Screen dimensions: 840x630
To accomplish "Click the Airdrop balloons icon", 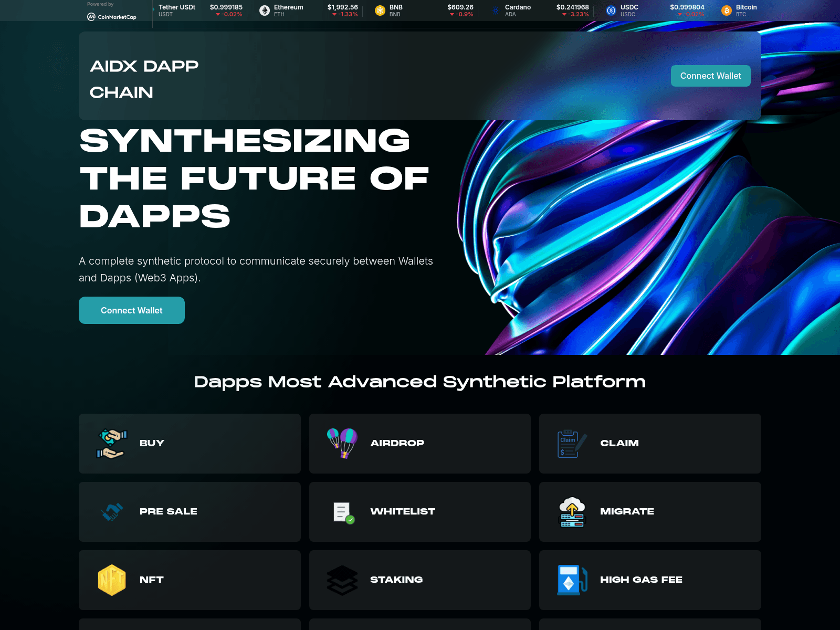I will 342,444.
